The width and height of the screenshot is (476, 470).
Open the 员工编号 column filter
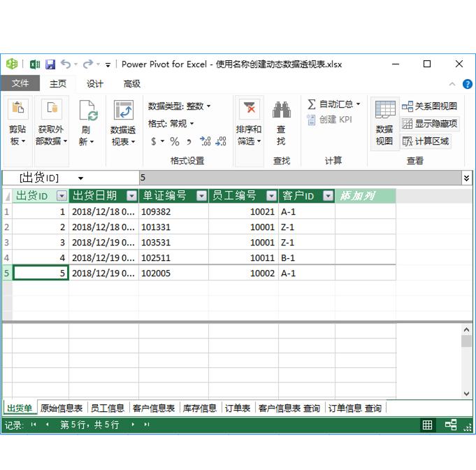(271, 196)
